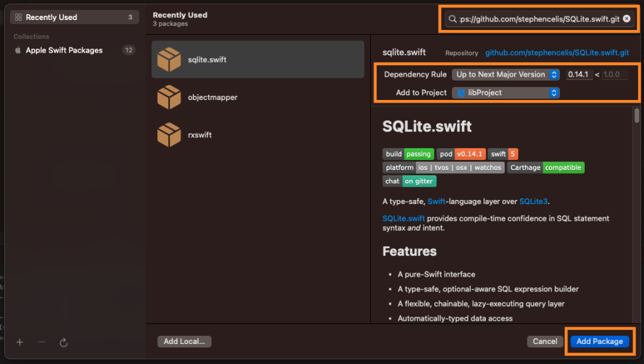Click the minimum version field 0.14.1

(579, 75)
